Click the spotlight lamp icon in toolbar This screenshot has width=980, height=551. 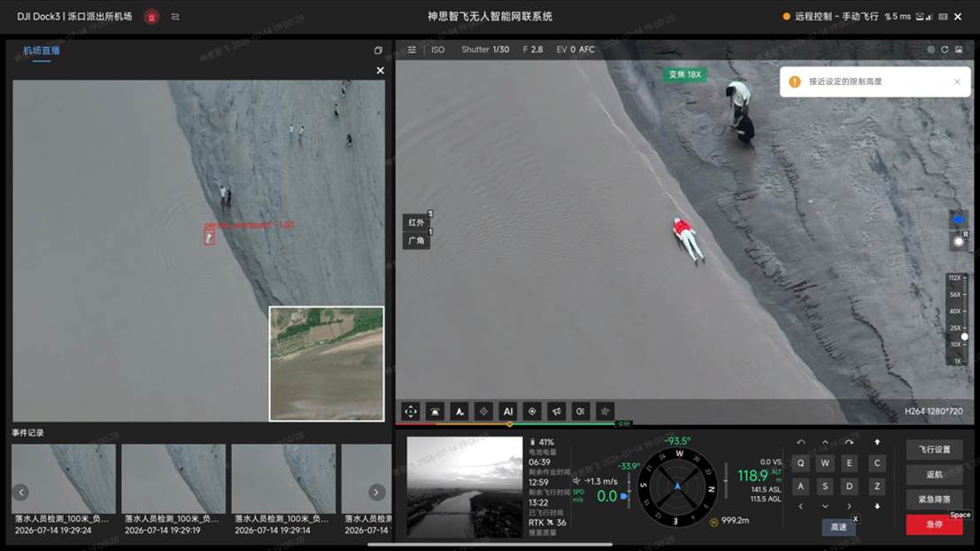tap(581, 412)
